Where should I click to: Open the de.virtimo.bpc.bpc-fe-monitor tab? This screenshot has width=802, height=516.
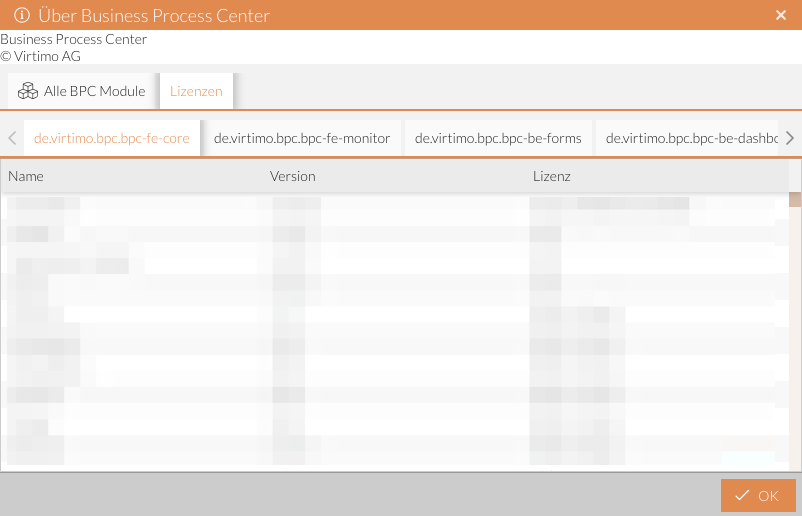click(302, 138)
